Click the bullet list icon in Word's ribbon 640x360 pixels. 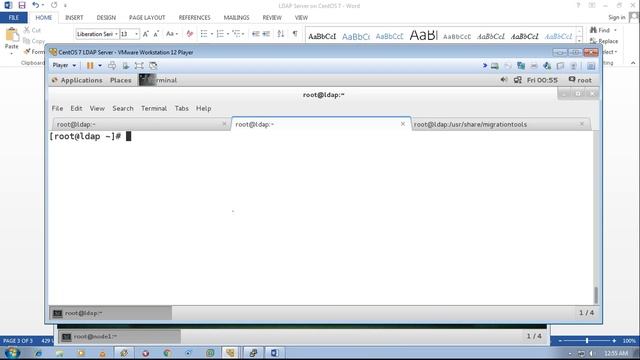[x=204, y=34]
